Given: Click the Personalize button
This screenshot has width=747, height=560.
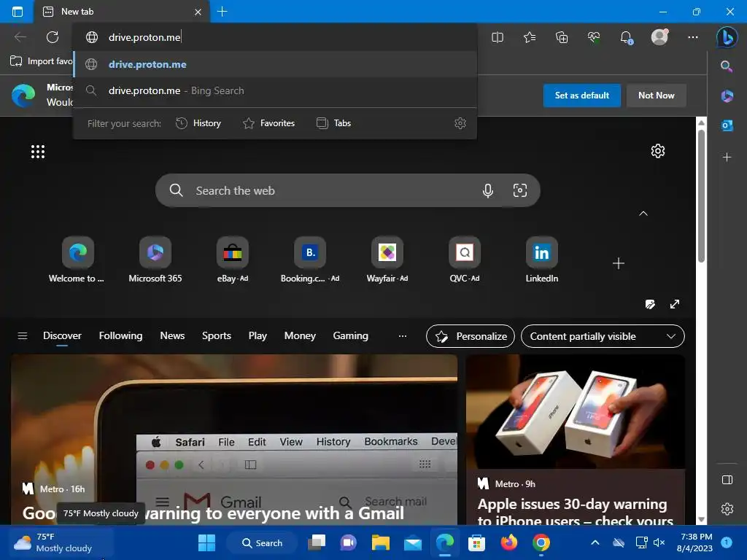Looking at the screenshot, I should [471, 336].
